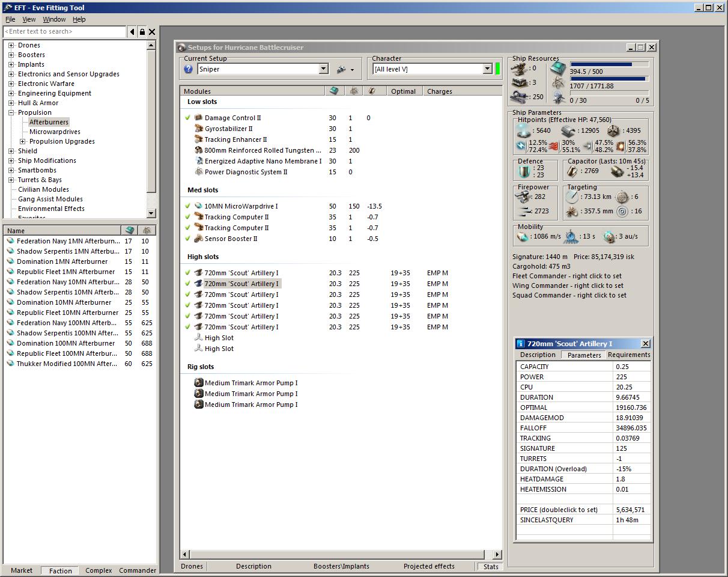
Task: Open the ship setup actions icon menu
Action: pos(345,69)
